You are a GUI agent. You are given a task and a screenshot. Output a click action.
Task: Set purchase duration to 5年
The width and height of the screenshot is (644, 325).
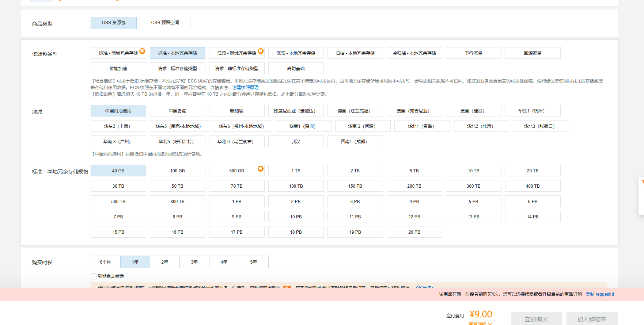point(254,262)
